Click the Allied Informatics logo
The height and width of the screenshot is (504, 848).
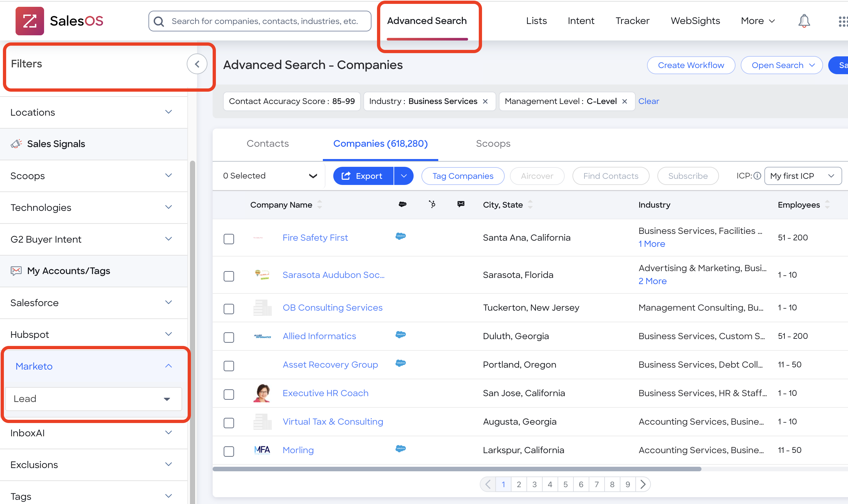(262, 336)
